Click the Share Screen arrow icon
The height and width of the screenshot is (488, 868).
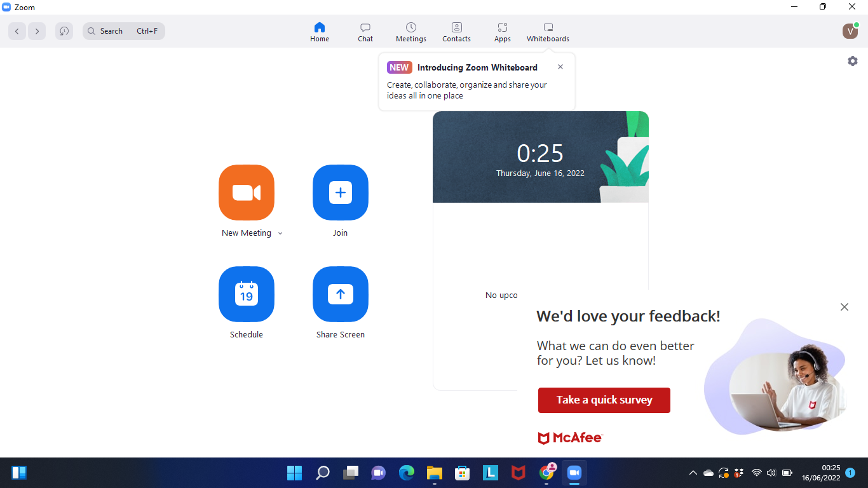click(341, 294)
